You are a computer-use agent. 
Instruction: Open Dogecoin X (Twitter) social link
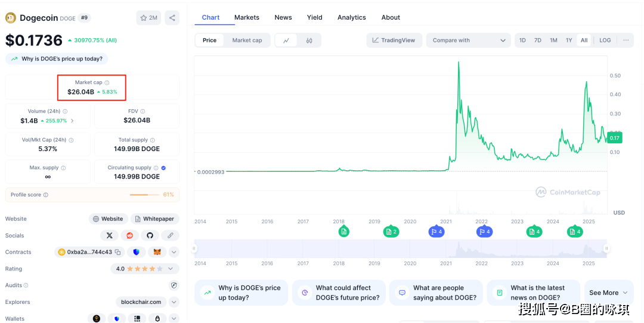[109, 235]
